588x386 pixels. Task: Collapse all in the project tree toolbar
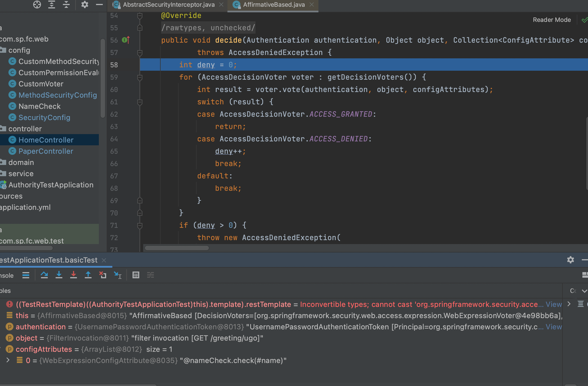click(66, 4)
